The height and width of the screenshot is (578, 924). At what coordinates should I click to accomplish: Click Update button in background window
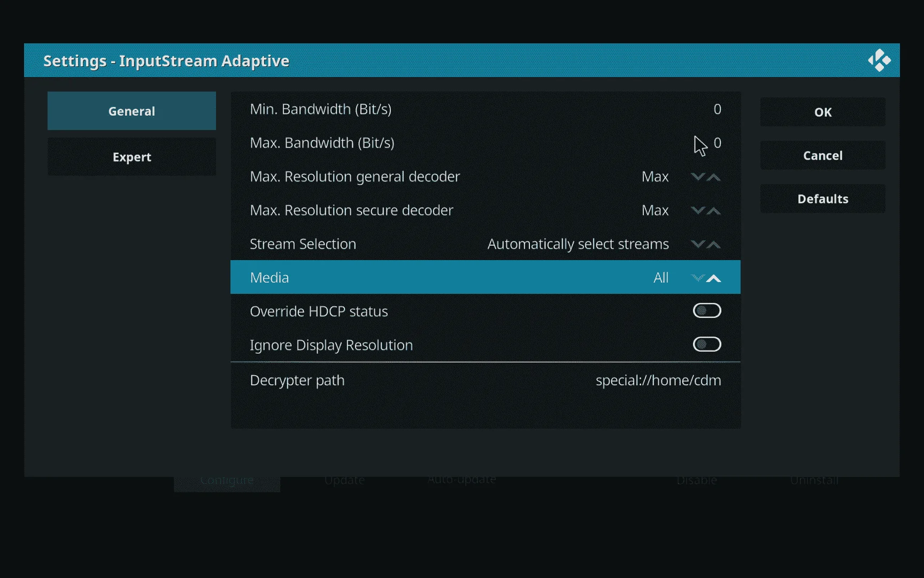pos(344,481)
